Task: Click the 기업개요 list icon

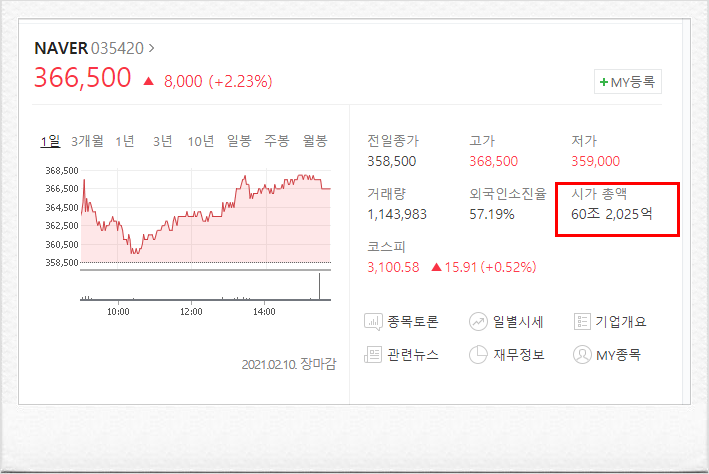Action: coord(582,322)
